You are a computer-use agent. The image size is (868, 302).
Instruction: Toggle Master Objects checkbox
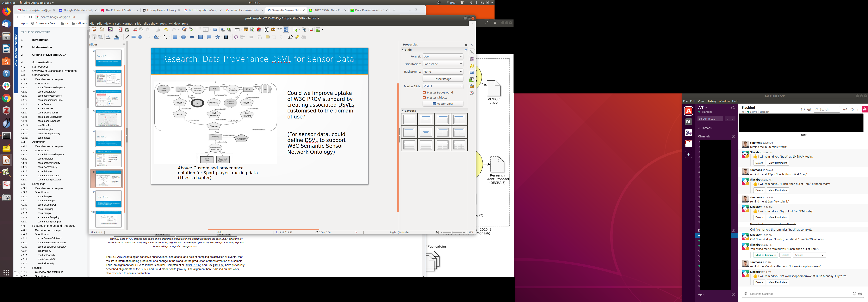[x=424, y=98]
